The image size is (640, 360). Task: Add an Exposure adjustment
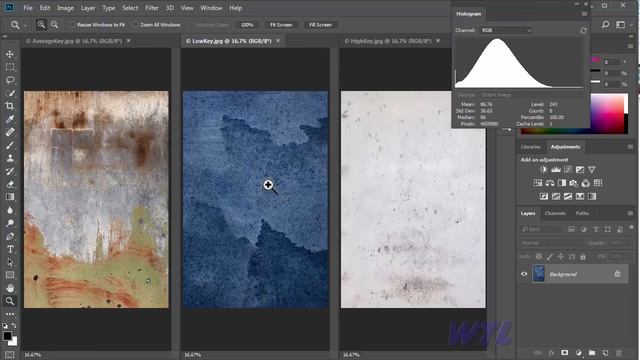[580, 169]
